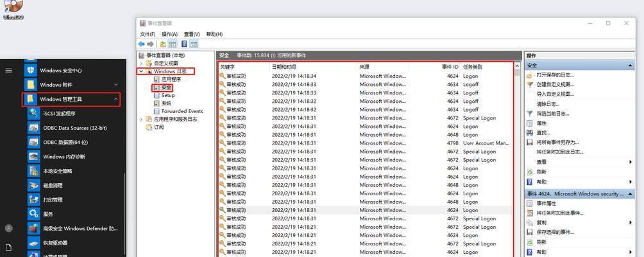Click 筛选当前日志... action
Screen dimensions: 644x257
click(553, 114)
